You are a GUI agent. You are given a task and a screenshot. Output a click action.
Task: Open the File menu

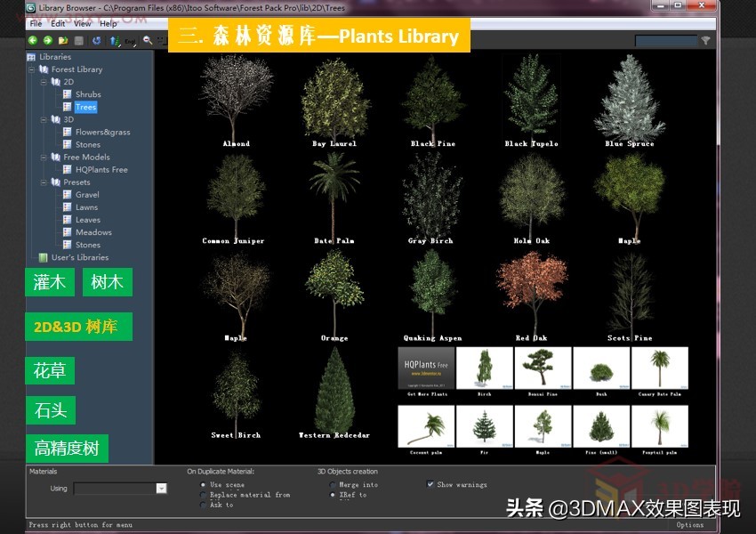[35, 24]
